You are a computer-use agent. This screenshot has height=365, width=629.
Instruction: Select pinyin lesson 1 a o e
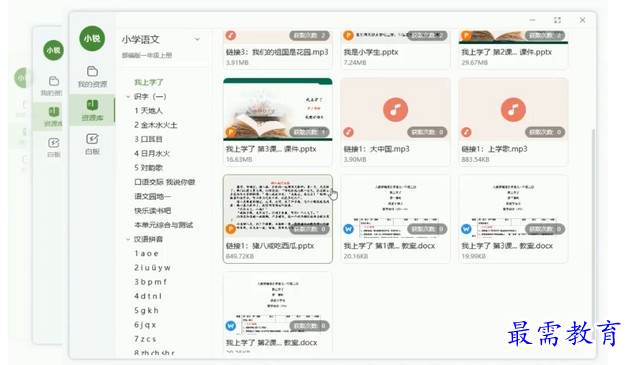(146, 253)
